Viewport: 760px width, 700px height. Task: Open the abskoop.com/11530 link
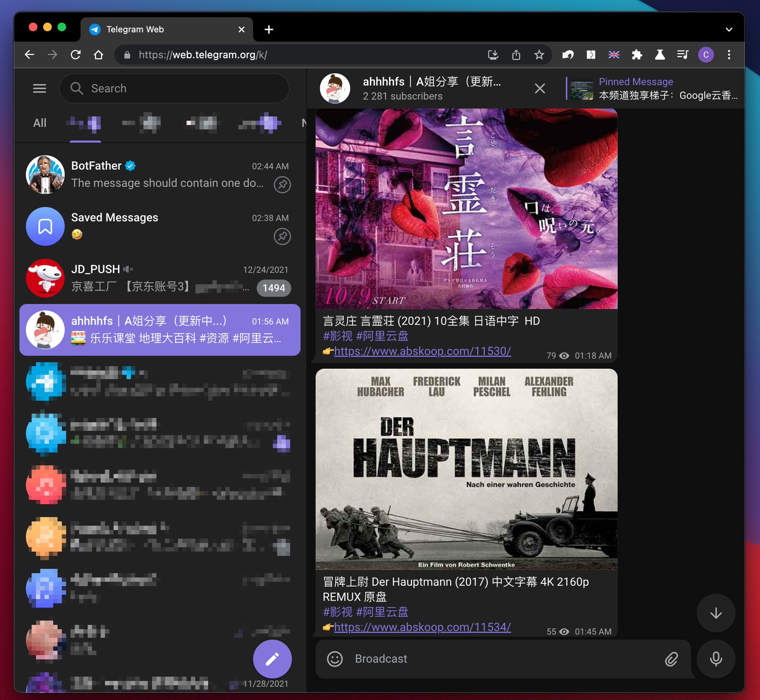pyautogui.click(x=422, y=352)
